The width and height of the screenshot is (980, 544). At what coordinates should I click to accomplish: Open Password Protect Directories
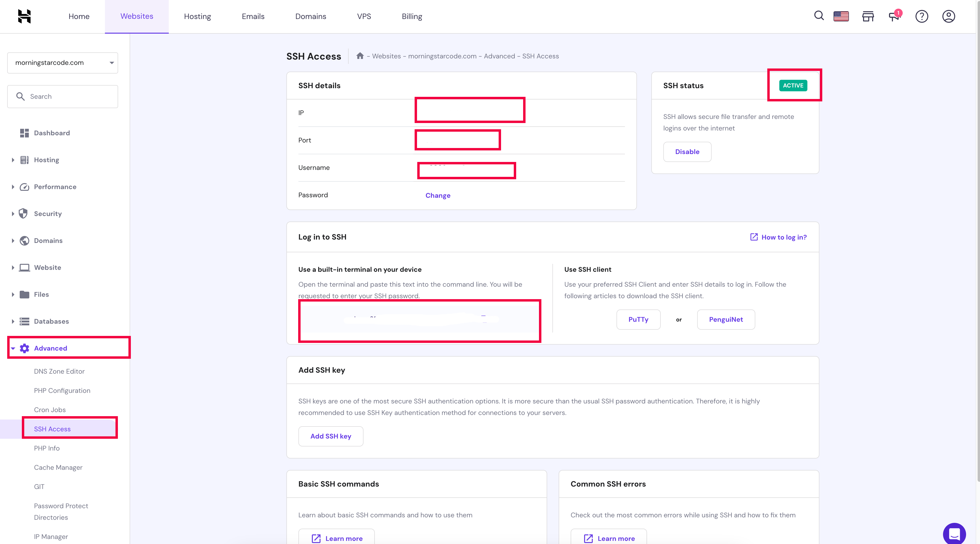pyautogui.click(x=61, y=512)
